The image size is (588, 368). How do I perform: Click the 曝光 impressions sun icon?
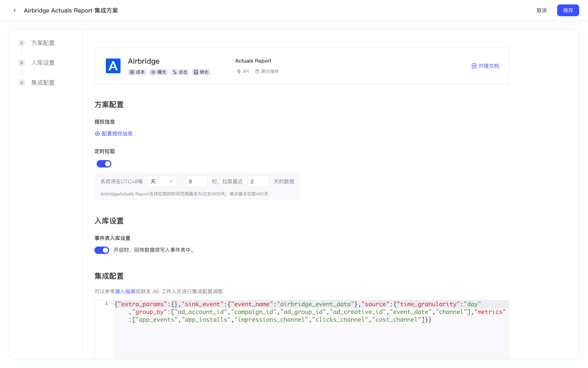pos(153,72)
